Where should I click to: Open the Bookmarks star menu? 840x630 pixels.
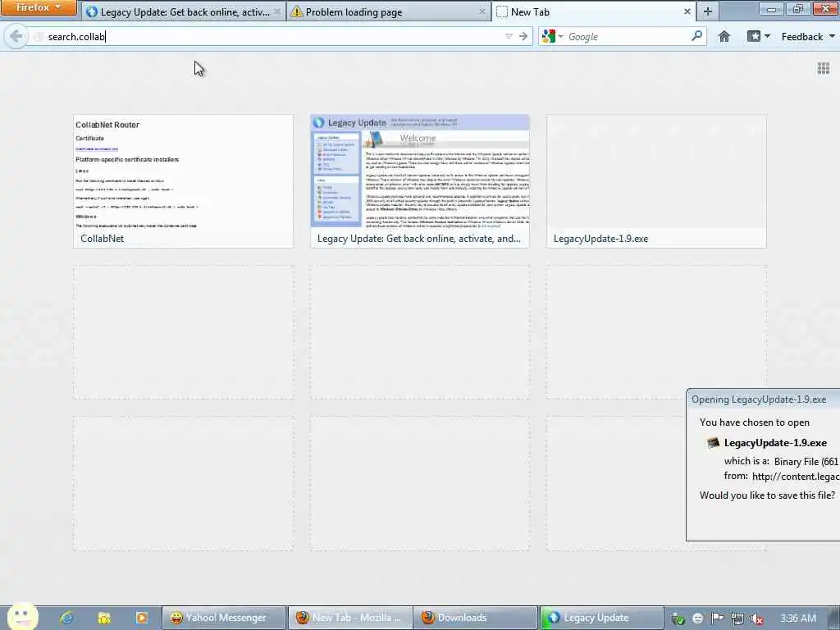click(x=754, y=36)
